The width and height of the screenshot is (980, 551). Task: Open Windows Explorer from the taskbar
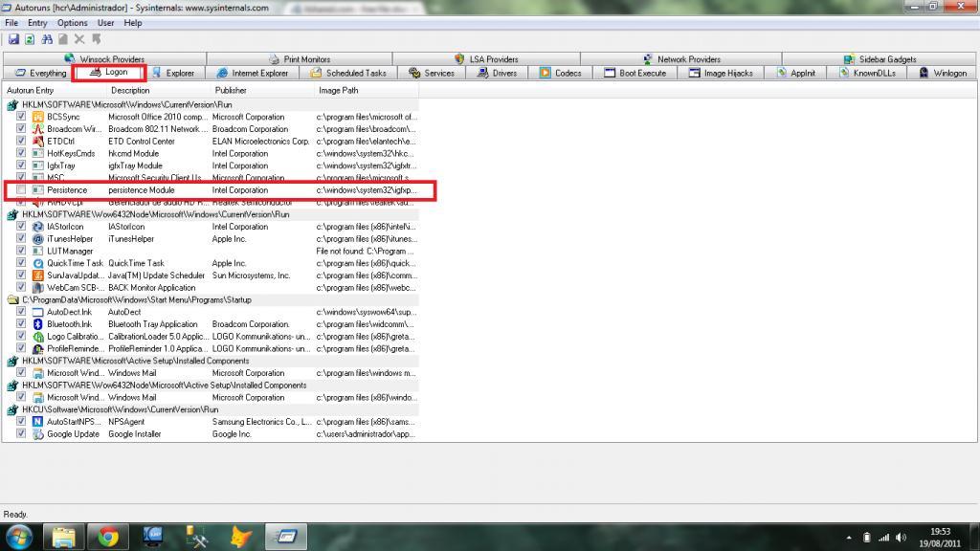point(63,538)
